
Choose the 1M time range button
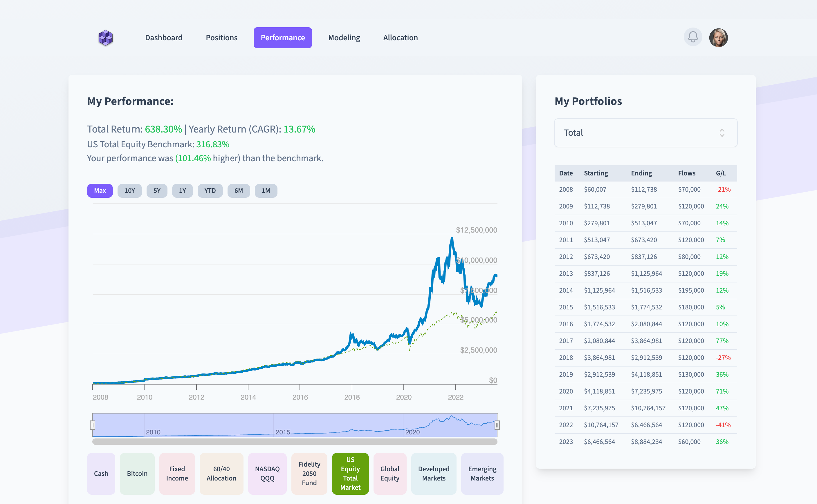pyautogui.click(x=266, y=191)
